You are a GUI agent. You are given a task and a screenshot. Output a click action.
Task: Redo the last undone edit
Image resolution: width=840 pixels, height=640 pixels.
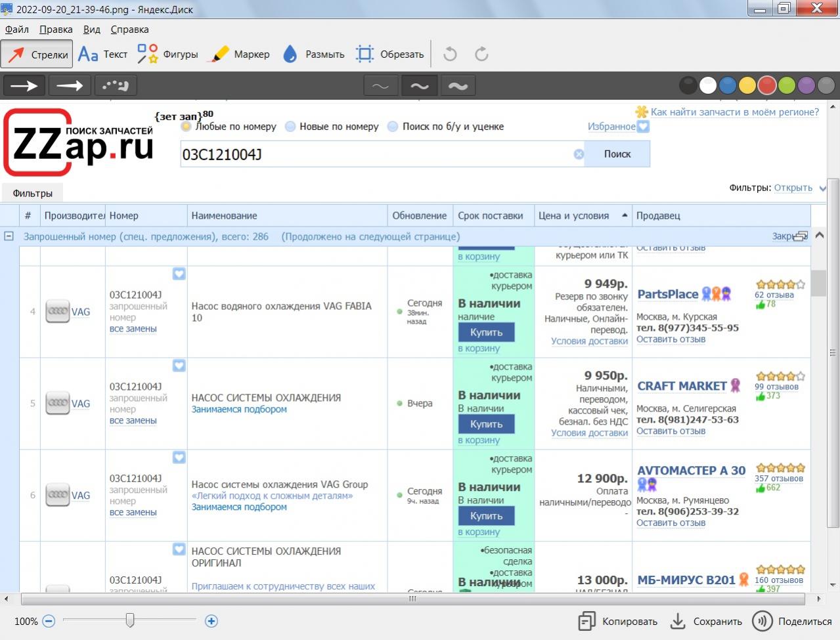[481, 54]
